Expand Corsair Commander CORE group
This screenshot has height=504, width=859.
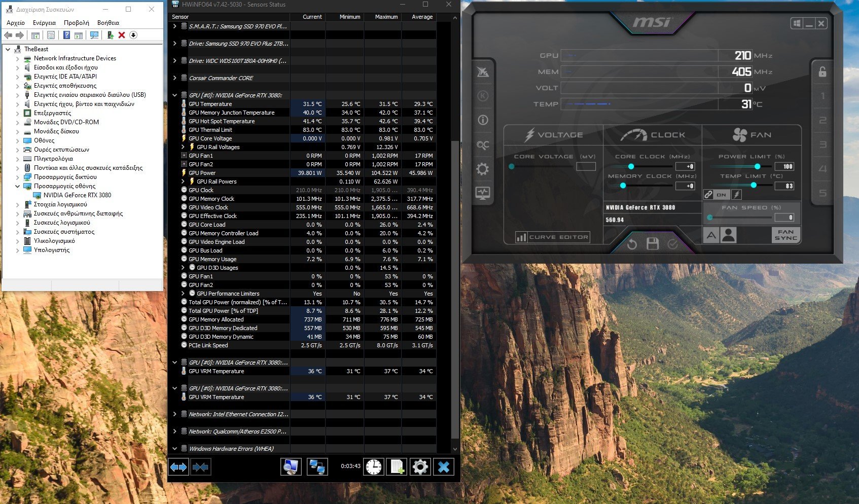pyautogui.click(x=175, y=78)
